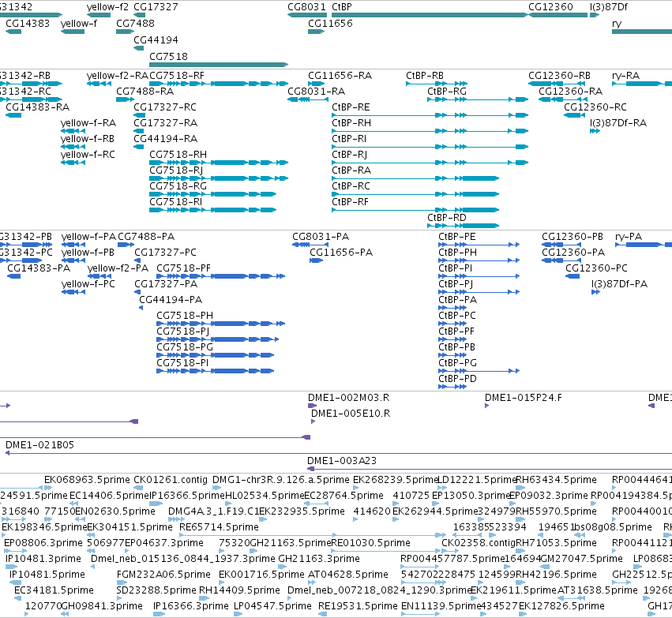Open the CG7518-PJ protein label

pos(183,331)
